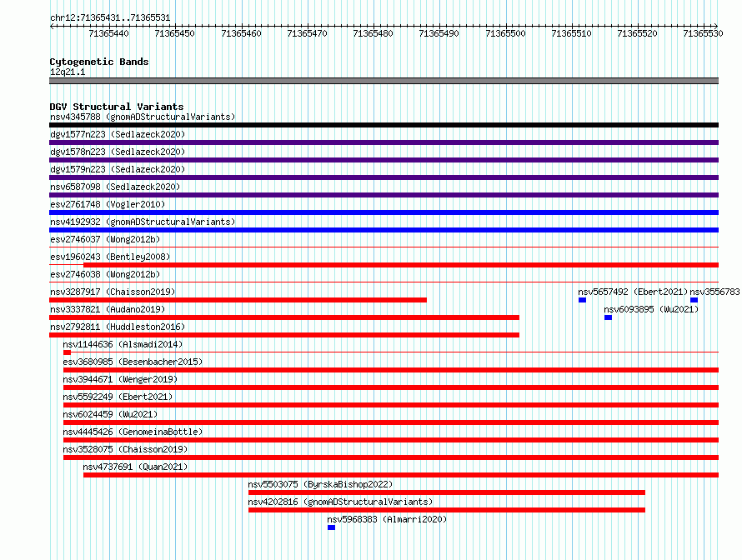742x560 pixels.
Task: Click the nsv4345788 gnomADStructuralVariants label
Action: (143, 117)
